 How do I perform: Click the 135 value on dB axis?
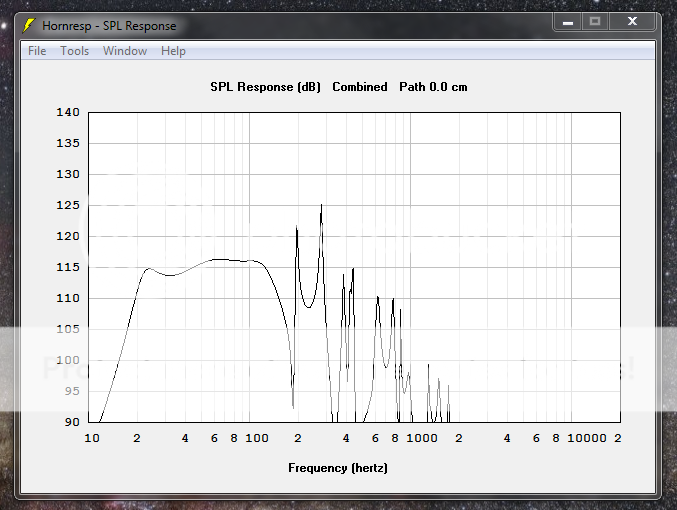(x=68, y=143)
